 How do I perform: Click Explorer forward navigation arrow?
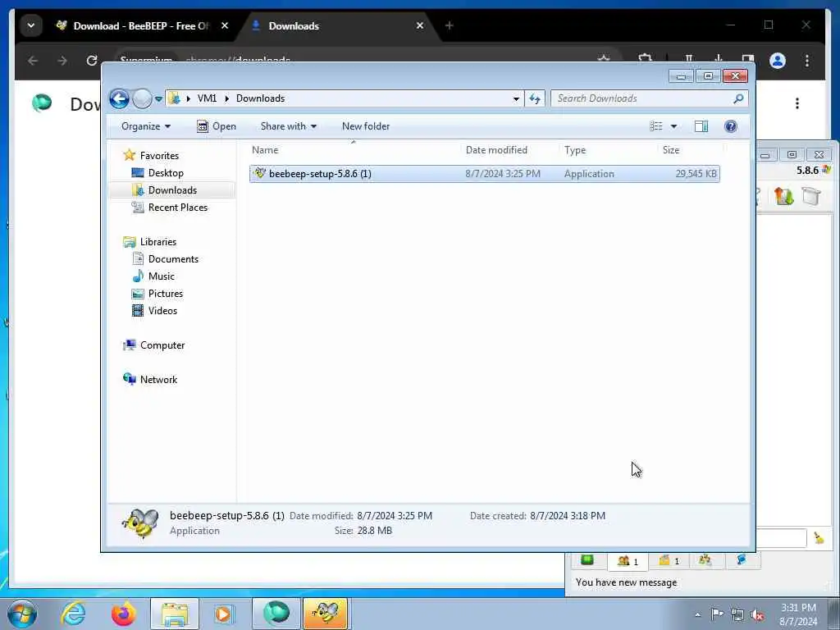click(142, 98)
